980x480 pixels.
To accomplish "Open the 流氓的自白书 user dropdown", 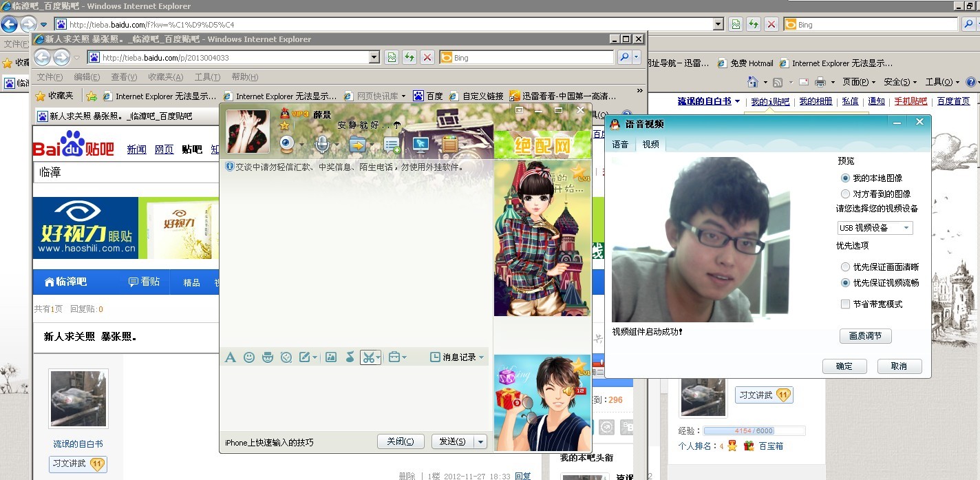I will coord(709,101).
